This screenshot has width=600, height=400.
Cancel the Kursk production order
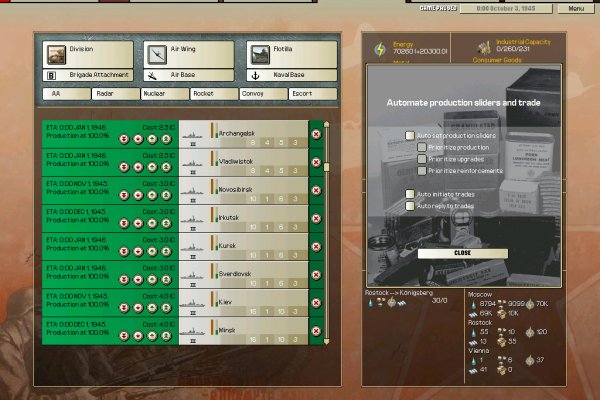point(316,247)
